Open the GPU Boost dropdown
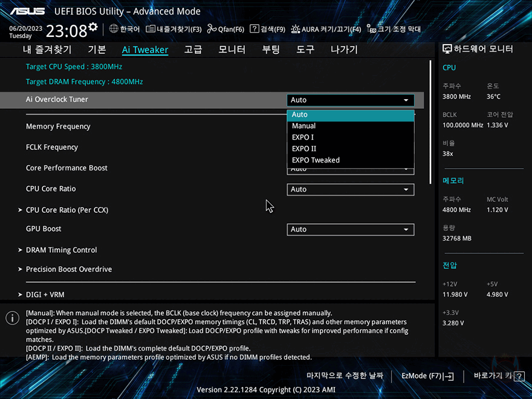The image size is (532, 399). (351, 229)
